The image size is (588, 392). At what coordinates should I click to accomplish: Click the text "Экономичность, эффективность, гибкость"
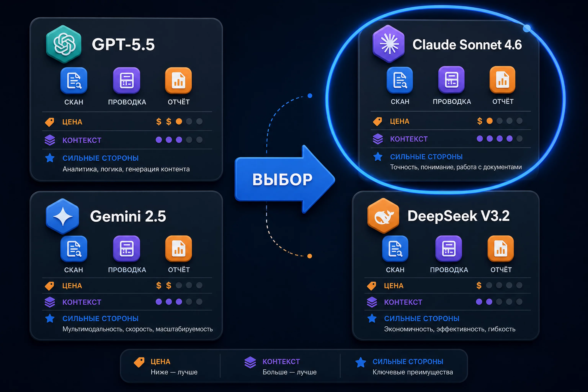[x=450, y=329]
